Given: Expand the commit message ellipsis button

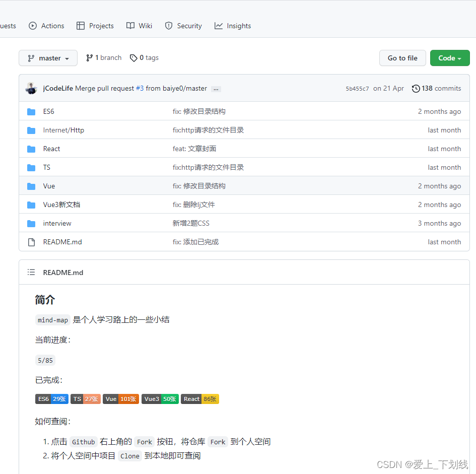Looking at the screenshot, I should coord(216,89).
